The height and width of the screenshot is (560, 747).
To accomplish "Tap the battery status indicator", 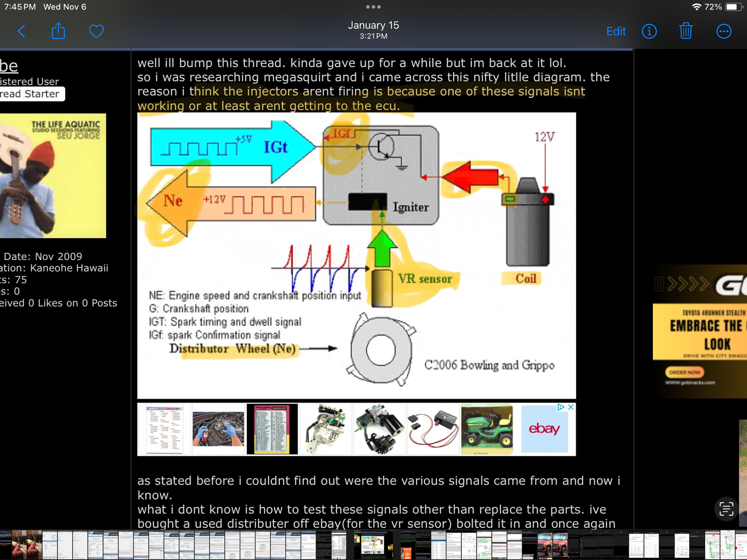I will 733,7.
